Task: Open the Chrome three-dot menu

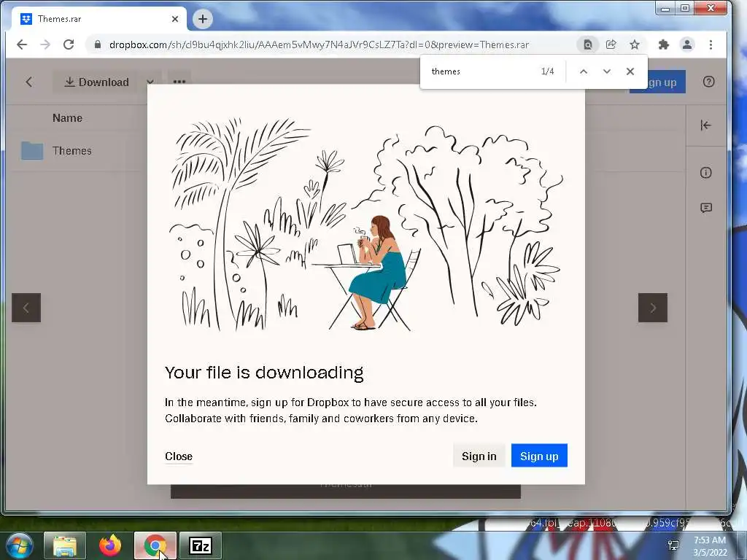Action: pos(711,44)
